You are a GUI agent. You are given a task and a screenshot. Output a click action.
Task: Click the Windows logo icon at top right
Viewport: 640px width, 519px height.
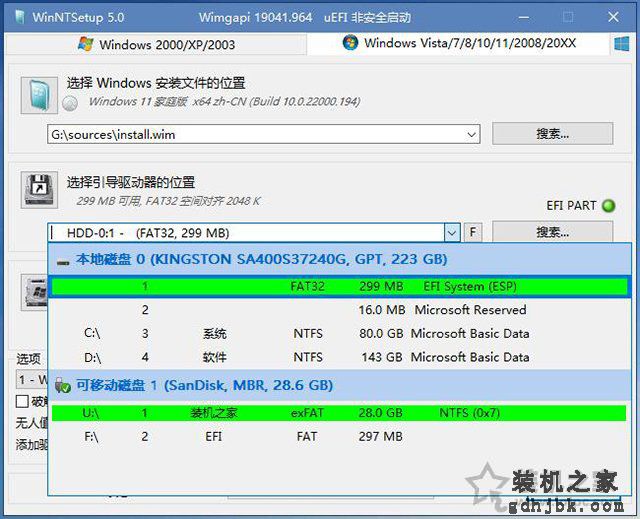pyautogui.click(x=622, y=44)
